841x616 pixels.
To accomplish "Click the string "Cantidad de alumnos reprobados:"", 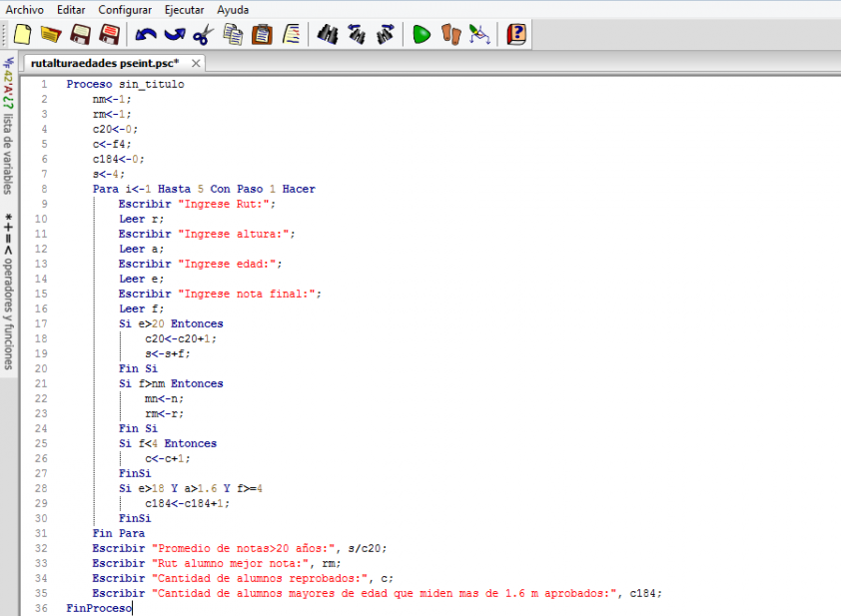I will coord(260,578).
